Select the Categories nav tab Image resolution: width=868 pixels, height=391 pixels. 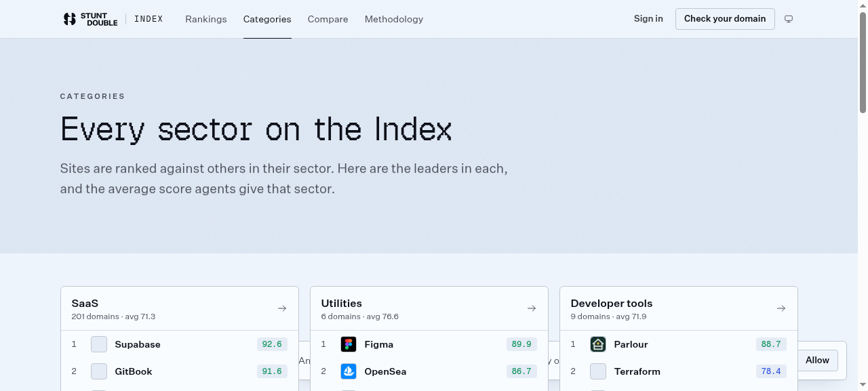coord(267,19)
